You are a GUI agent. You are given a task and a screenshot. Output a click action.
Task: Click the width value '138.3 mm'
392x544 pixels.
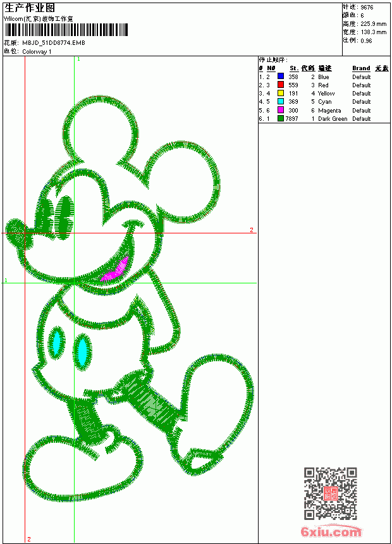point(373,32)
